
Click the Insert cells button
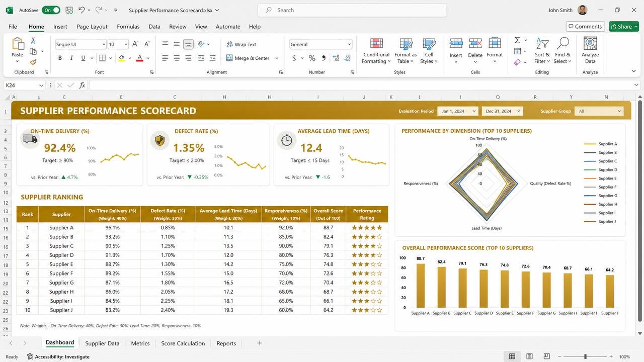[x=456, y=51]
